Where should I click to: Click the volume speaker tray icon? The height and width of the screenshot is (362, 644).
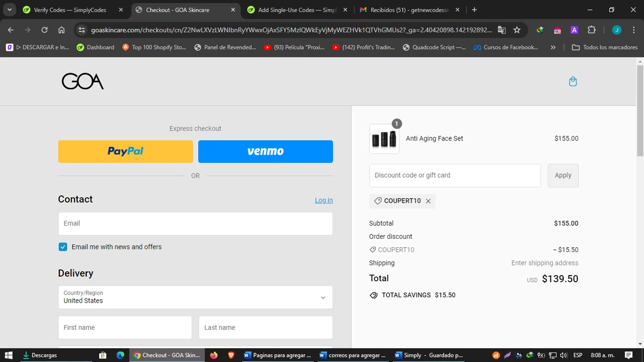[x=564, y=355]
